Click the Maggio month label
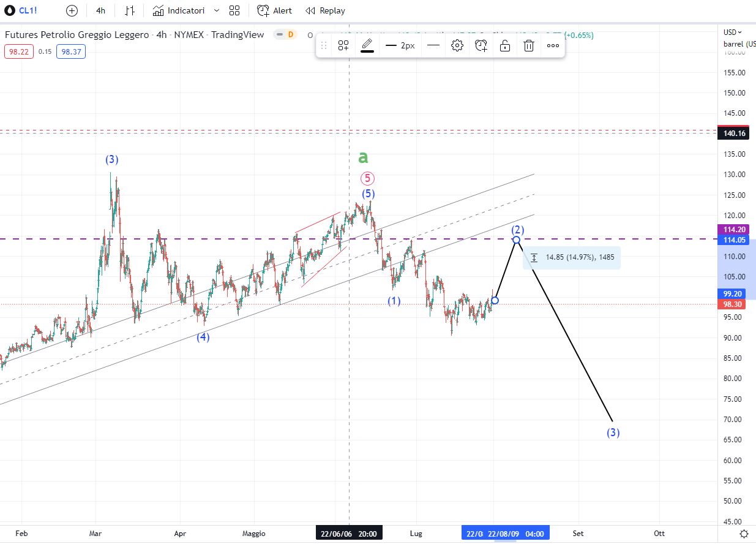The height and width of the screenshot is (544, 756). tap(253, 534)
